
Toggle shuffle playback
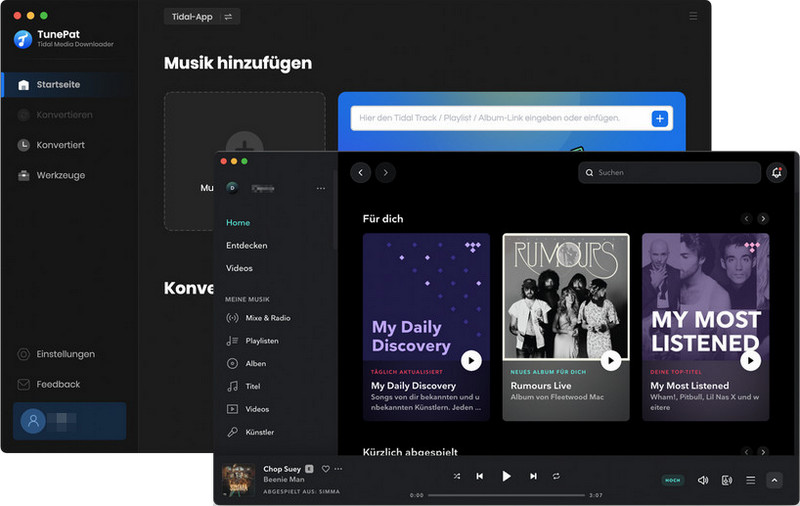click(457, 476)
